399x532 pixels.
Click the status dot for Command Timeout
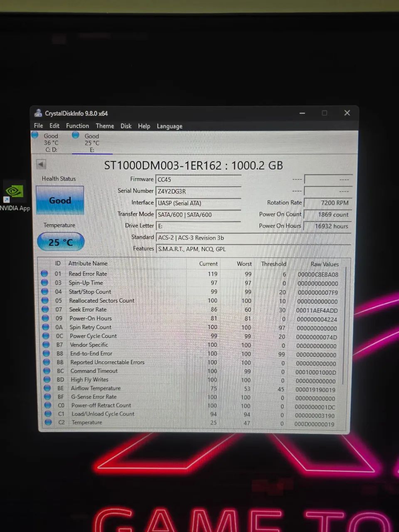(x=47, y=371)
